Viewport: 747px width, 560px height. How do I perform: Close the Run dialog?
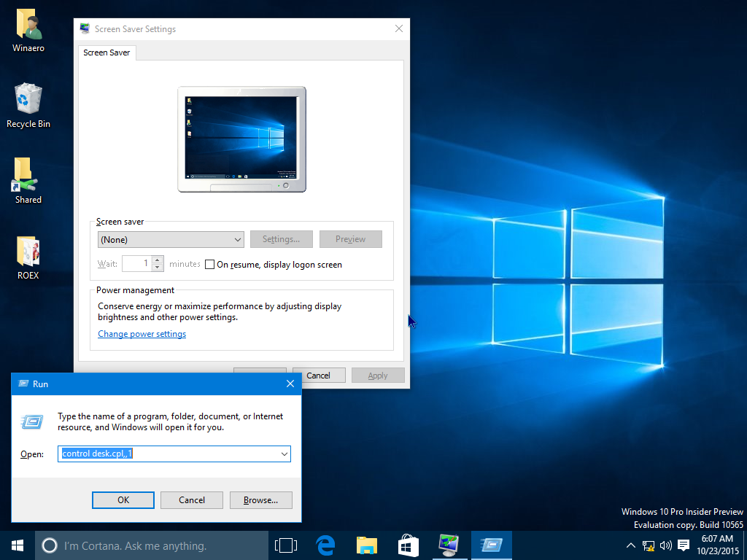click(x=290, y=384)
